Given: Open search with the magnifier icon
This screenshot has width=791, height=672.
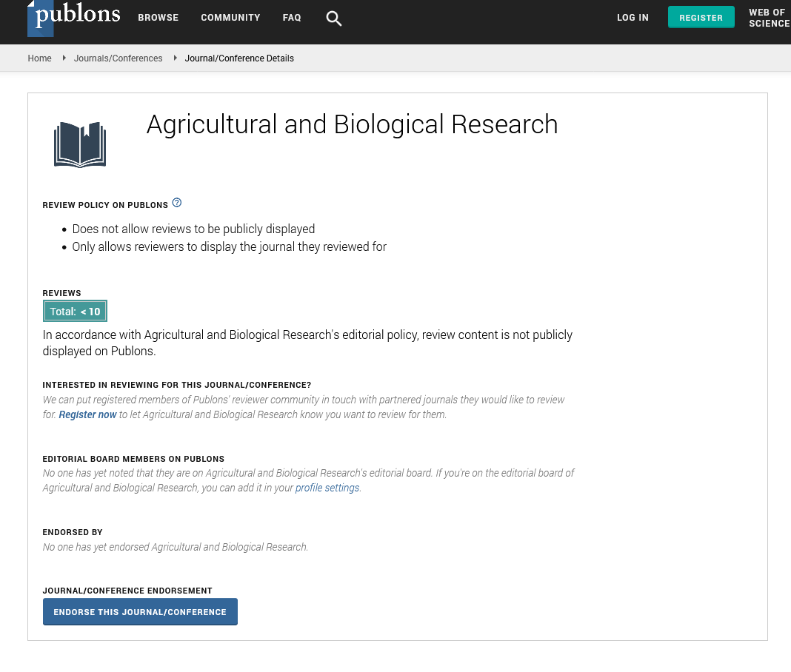Looking at the screenshot, I should tap(334, 19).
